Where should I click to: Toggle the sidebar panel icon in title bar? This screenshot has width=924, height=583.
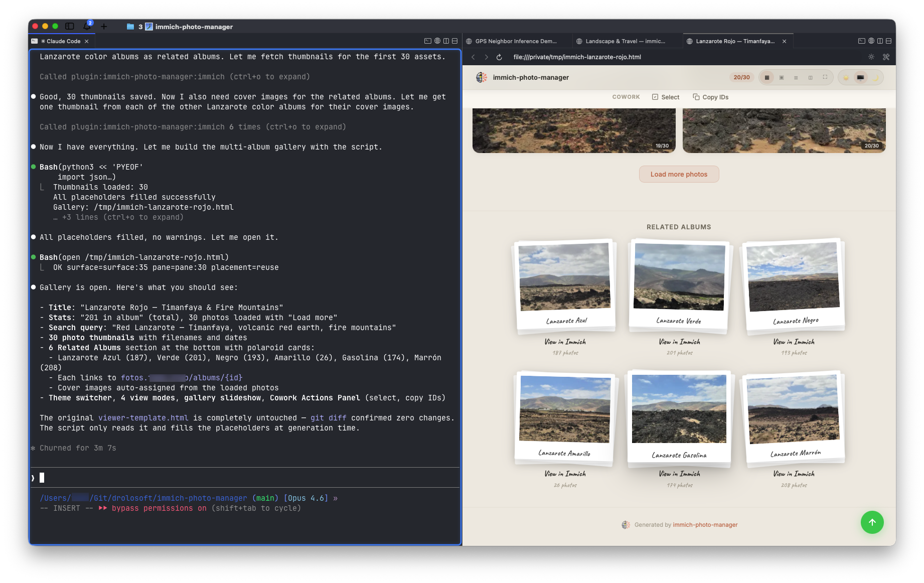pos(70,26)
